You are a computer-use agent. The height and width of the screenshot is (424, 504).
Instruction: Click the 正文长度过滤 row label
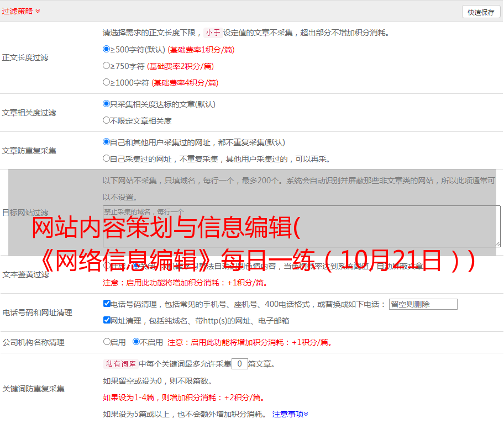click(x=25, y=57)
